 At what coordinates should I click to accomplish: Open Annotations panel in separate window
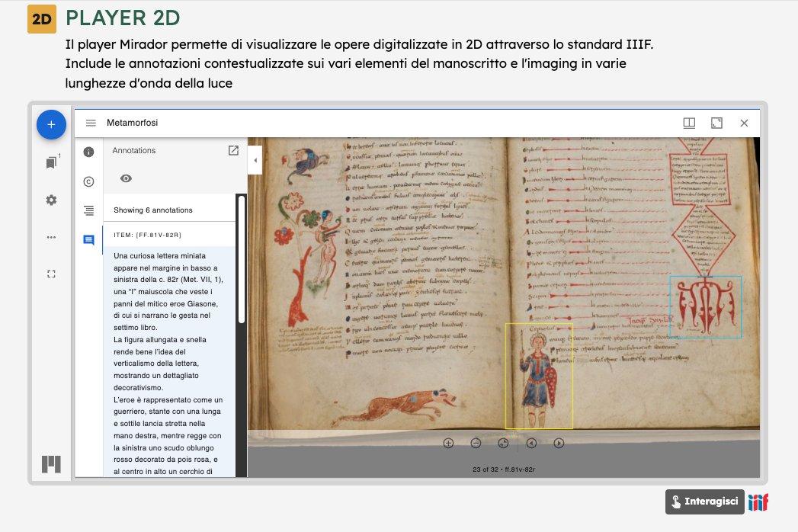tap(233, 151)
